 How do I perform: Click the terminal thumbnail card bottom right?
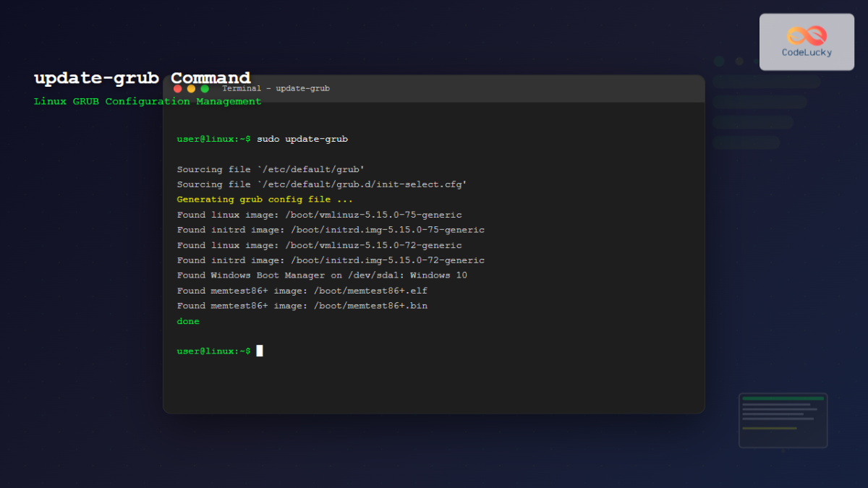[x=783, y=420]
